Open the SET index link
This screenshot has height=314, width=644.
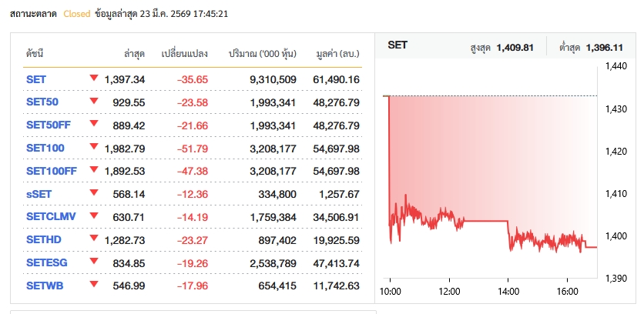[36, 79]
